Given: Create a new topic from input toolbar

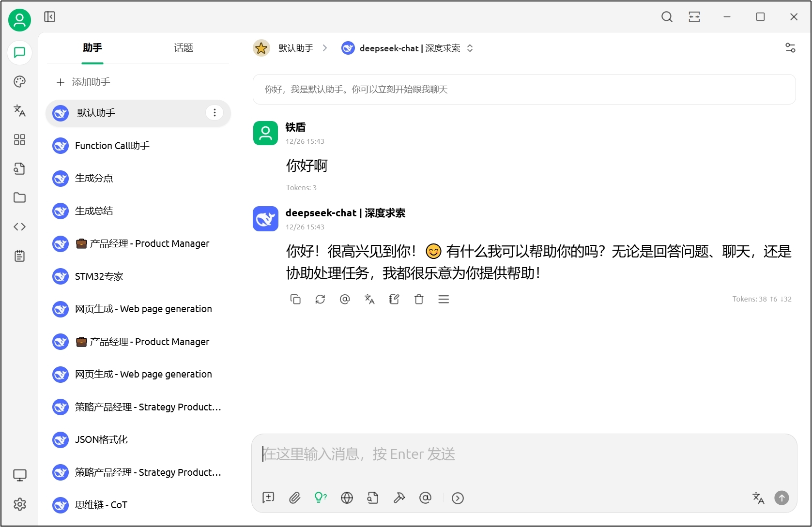Looking at the screenshot, I should [268, 498].
